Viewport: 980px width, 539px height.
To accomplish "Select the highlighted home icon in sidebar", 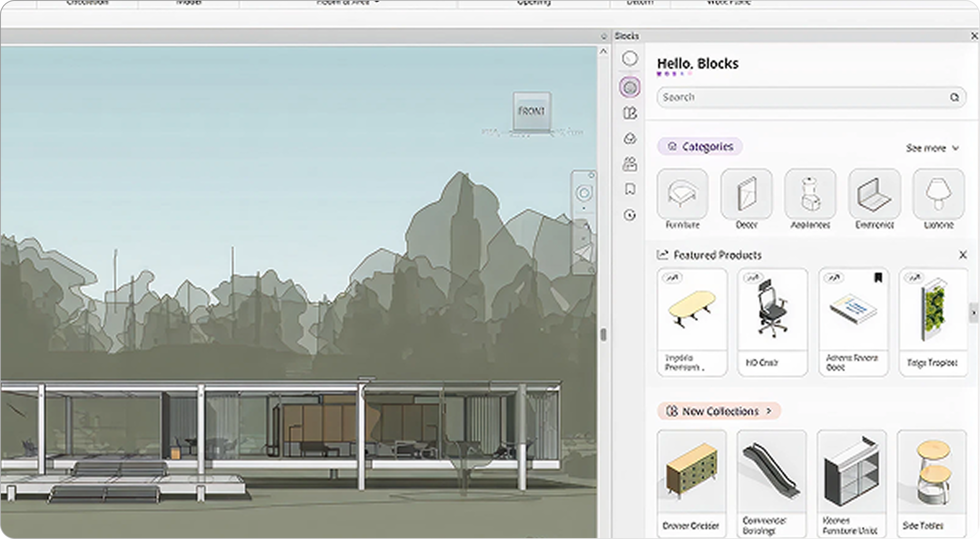I will (630, 87).
